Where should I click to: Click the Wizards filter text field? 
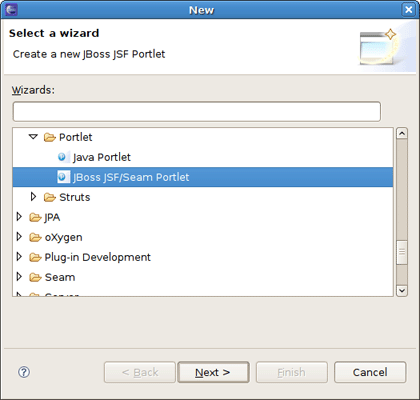tap(197, 112)
